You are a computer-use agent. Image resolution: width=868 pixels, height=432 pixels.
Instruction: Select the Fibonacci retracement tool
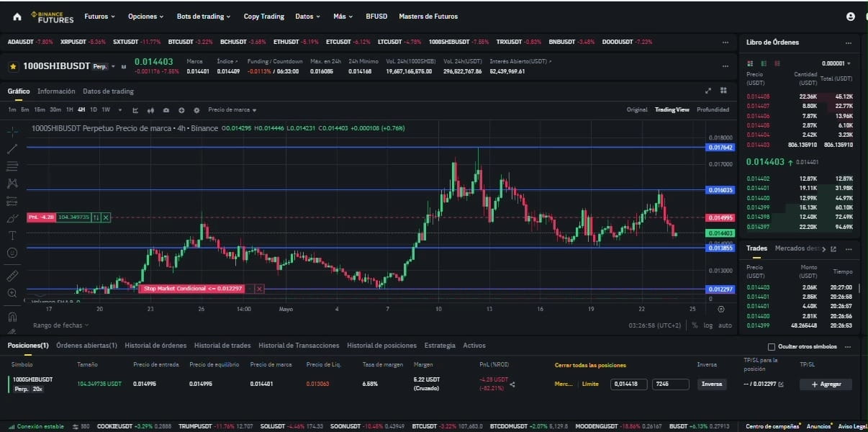[x=12, y=166]
